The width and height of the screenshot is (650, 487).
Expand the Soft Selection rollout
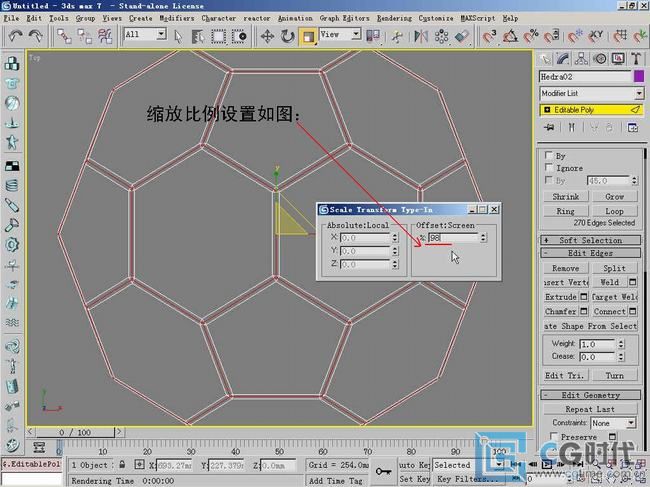[x=591, y=240]
